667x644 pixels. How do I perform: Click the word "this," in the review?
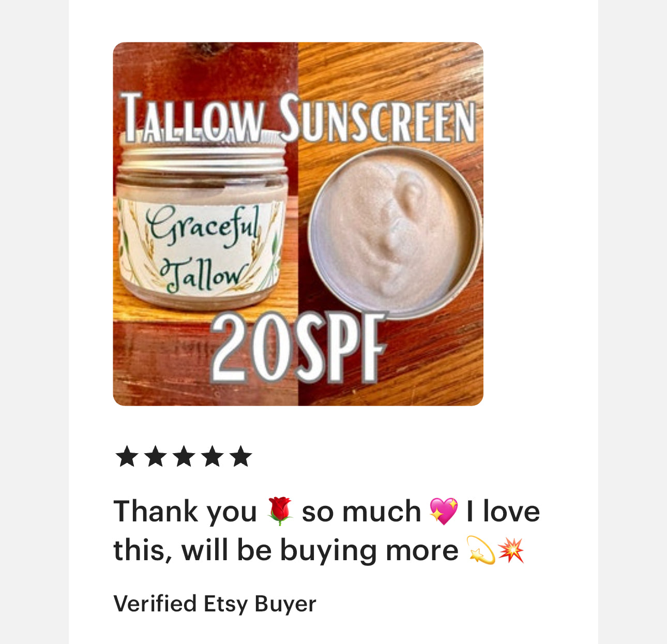[x=143, y=550]
